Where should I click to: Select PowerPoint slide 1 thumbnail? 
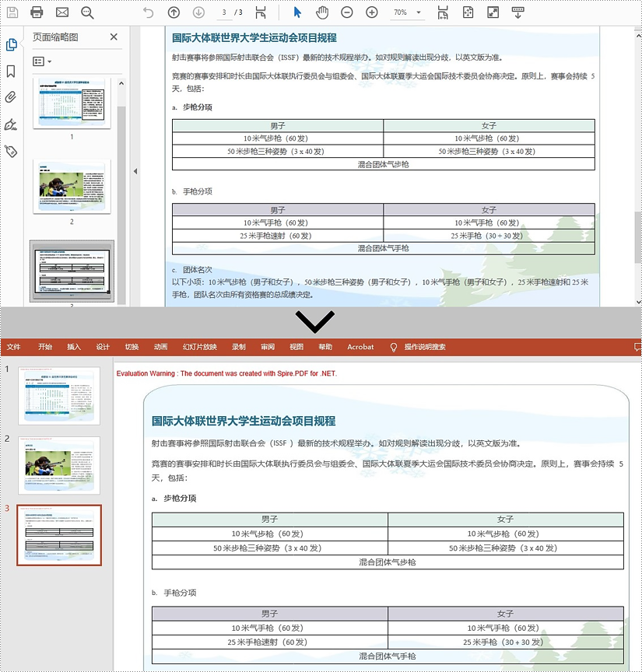(59, 396)
